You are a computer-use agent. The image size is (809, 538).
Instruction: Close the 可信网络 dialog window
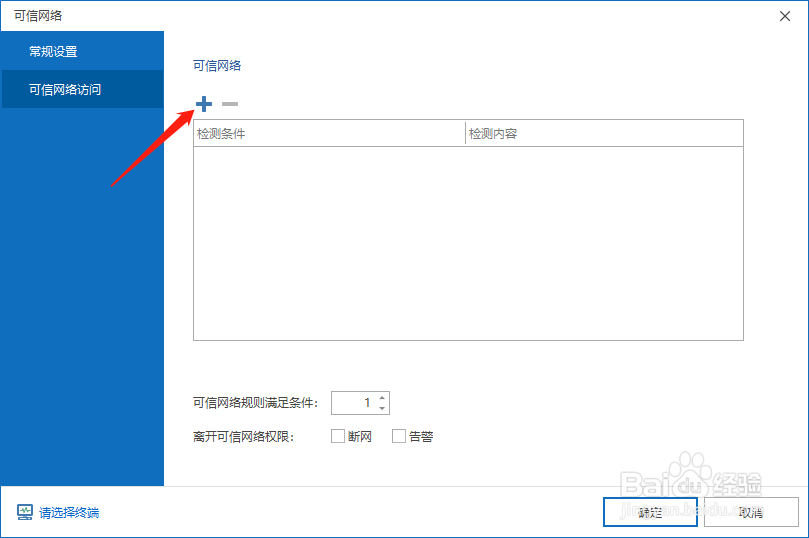point(785,16)
